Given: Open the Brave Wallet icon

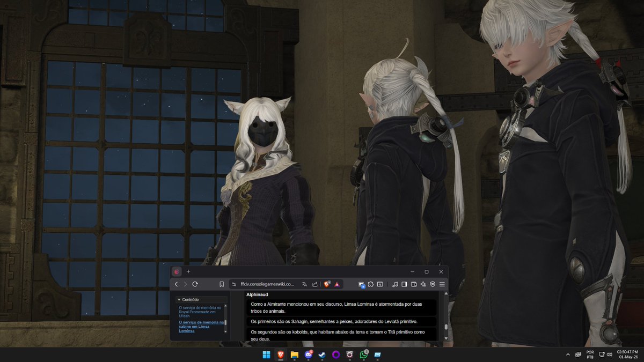Looking at the screenshot, I should coord(414,284).
